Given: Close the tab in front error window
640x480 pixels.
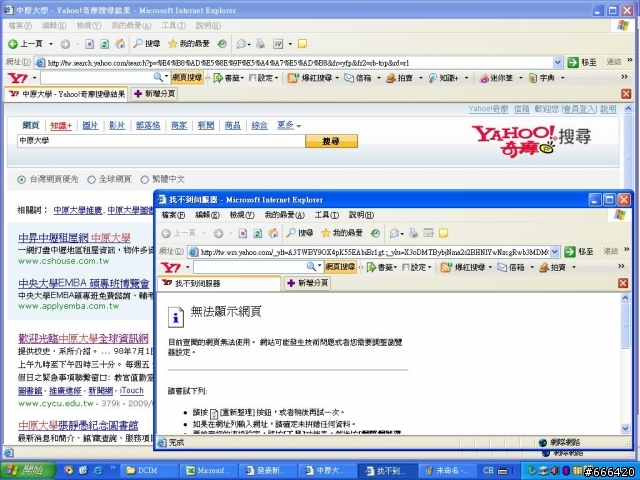Looking at the screenshot, I should pos(623,283).
